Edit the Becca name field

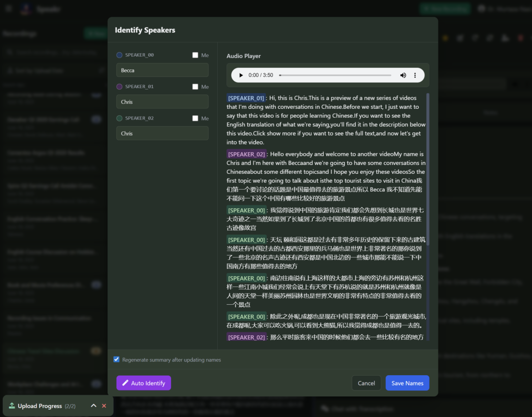tap(162, 70)
